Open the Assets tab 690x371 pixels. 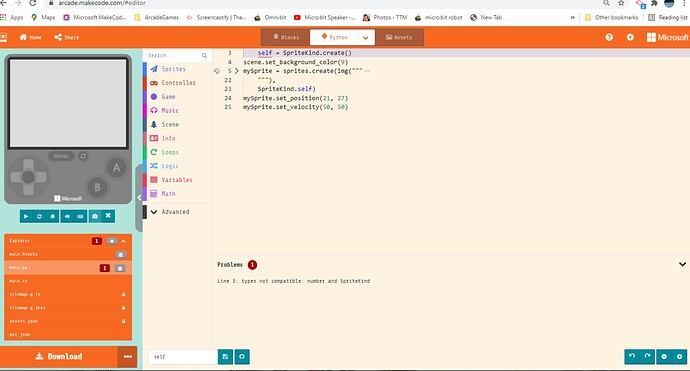click(x=399, y=37)
